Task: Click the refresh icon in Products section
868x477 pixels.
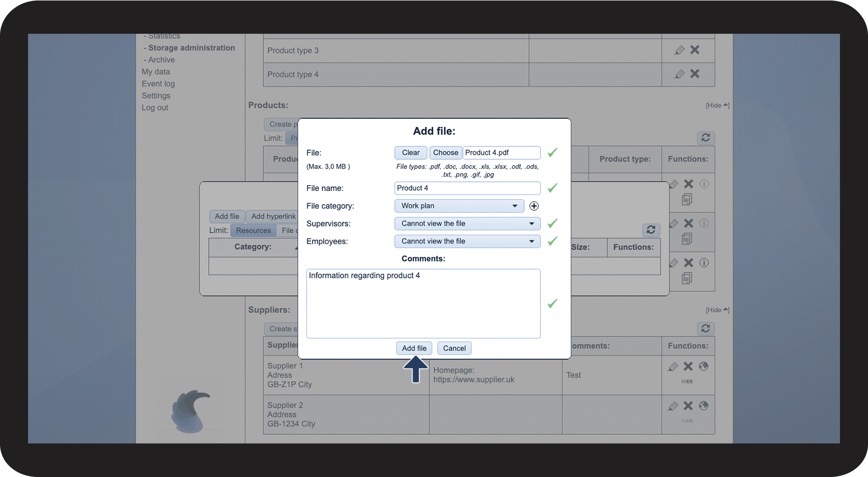Action: [x=705, y=138]
